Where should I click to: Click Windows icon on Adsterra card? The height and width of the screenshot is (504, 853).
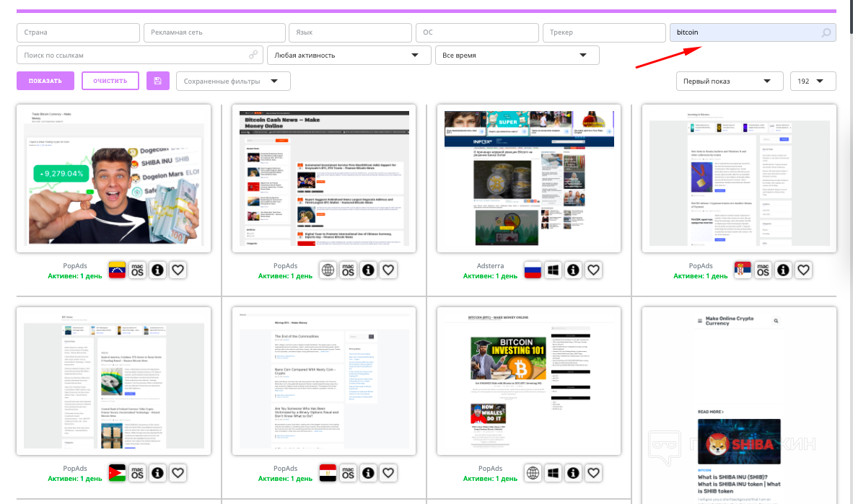point(553,270)
